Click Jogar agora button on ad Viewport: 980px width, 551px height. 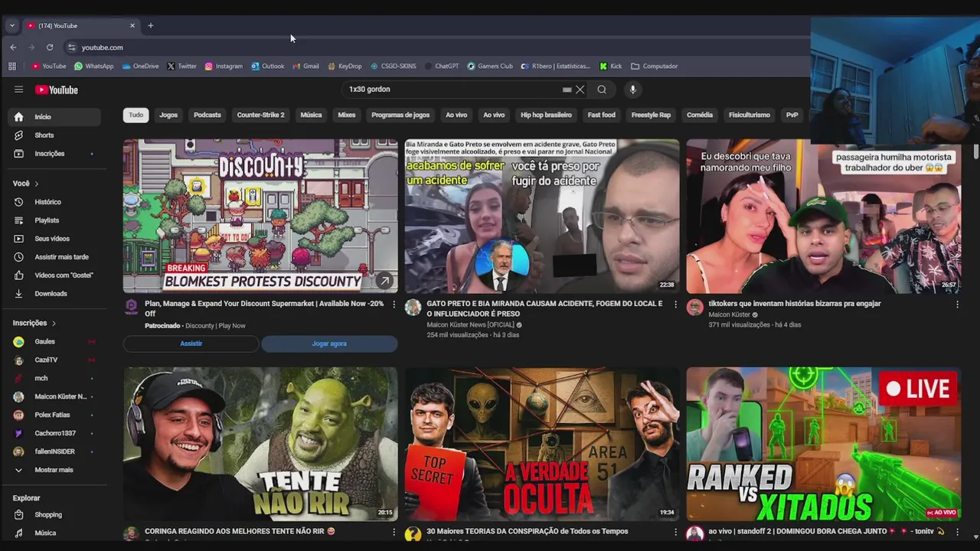click(x=329, y=344)
